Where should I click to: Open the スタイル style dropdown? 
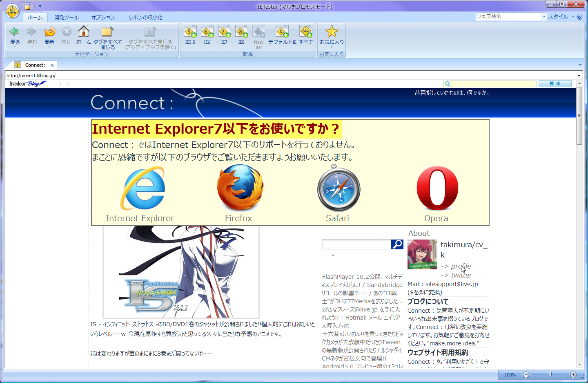pos(561,17)
